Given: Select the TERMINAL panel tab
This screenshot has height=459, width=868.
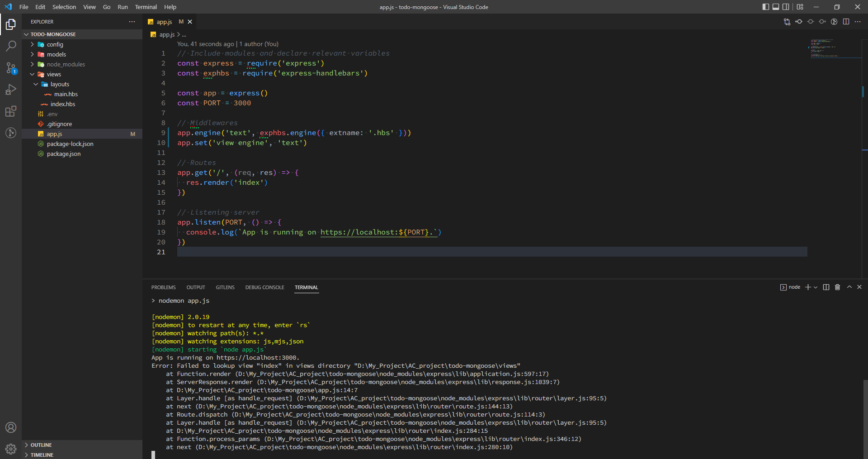Looking at the screenshot, I should (x=307, y=287).
